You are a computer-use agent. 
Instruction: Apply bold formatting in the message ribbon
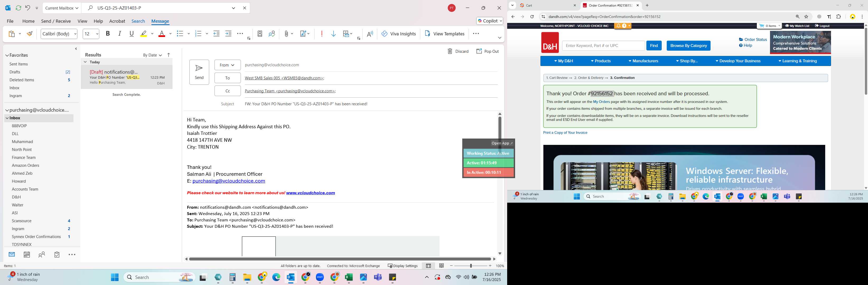[108, 34]
